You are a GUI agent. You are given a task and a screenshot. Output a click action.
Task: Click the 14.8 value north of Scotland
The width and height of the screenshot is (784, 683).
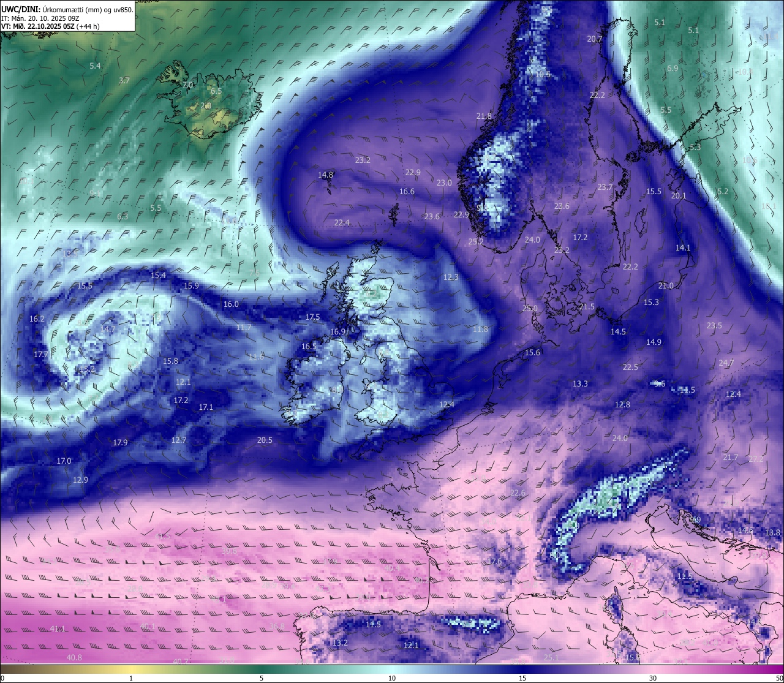click(x=325, y=175)
